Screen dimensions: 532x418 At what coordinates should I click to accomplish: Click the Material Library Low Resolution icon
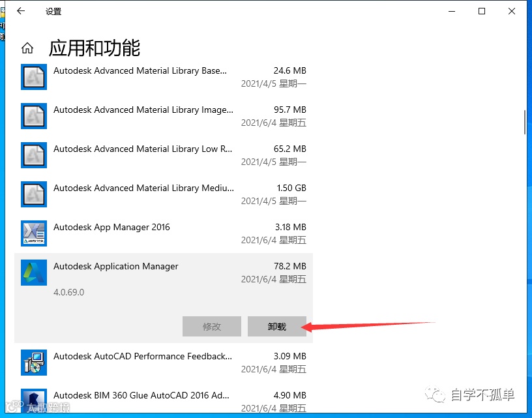coord(34,155)
